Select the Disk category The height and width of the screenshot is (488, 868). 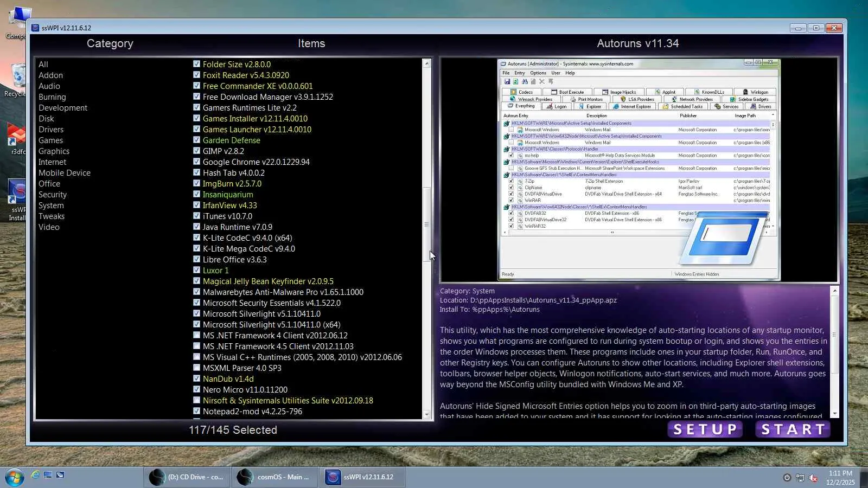click(46, 118)
